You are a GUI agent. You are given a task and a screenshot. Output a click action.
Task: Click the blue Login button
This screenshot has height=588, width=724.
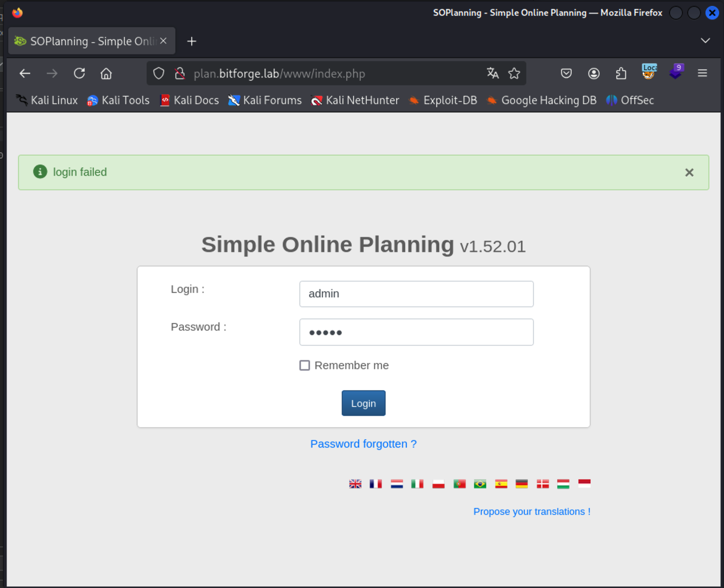pyautogui.click(x=363, y=403)
